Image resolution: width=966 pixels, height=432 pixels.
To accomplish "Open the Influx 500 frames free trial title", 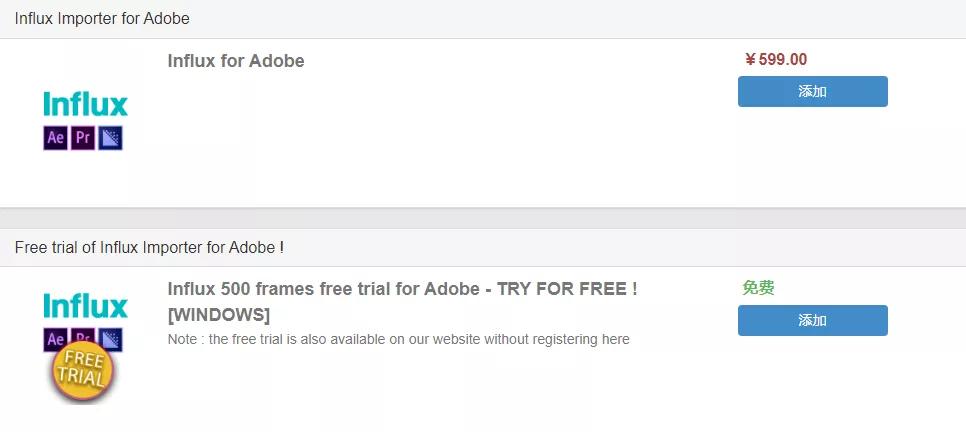I will pos(402,289).
